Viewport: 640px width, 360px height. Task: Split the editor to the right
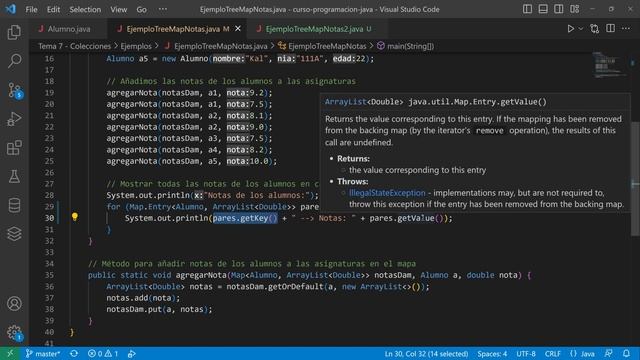(x=610, y=29)
